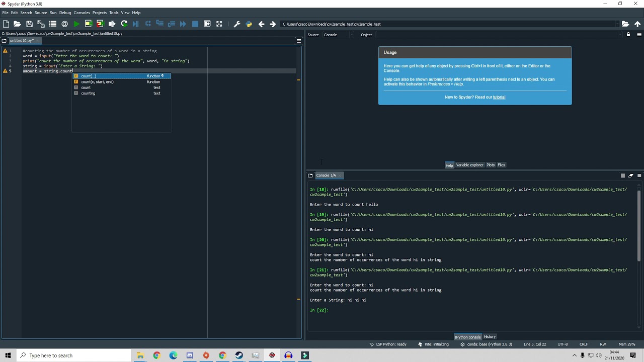This screenshot has width=644, height=362.
Task: Save the current file with the floppy icon
Action: pos(29,24)
